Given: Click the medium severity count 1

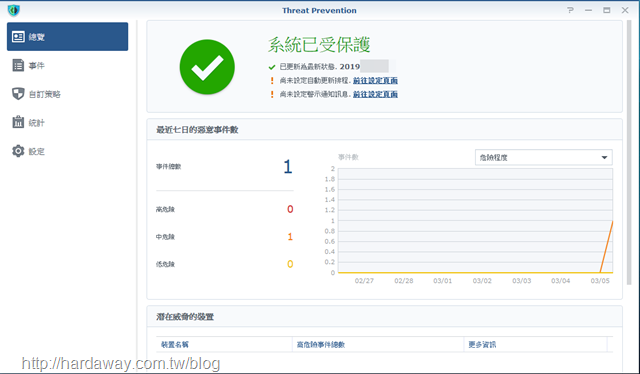Looking at the screenshot, I should click(290, 236).
